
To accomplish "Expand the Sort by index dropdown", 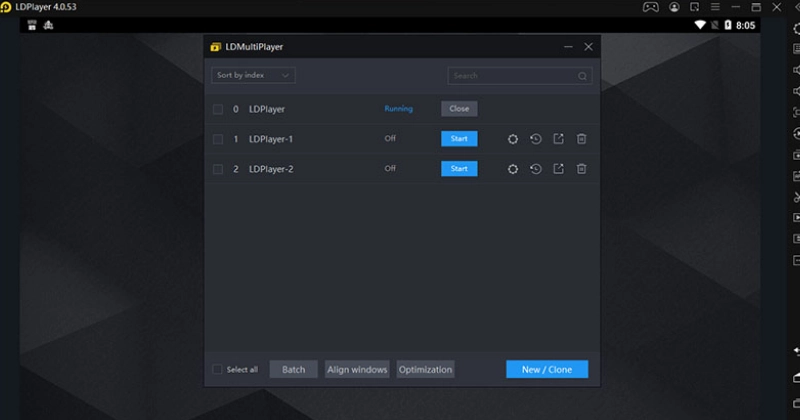I will [x=253, y=75].
